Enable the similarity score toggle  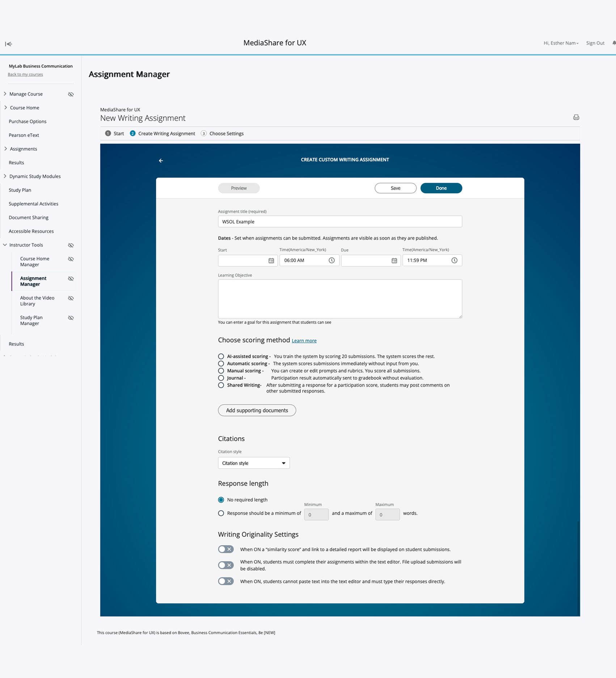coord(226,549)
